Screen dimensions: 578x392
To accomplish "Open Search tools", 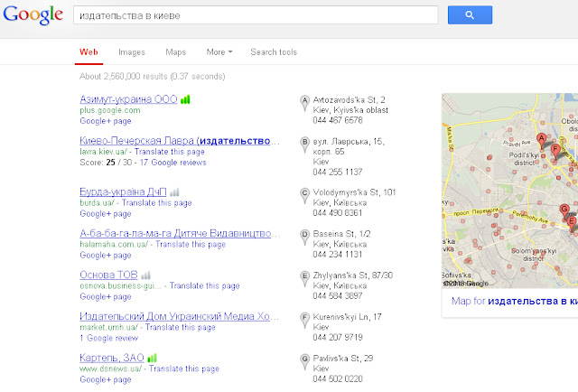I will coord(274,52).
